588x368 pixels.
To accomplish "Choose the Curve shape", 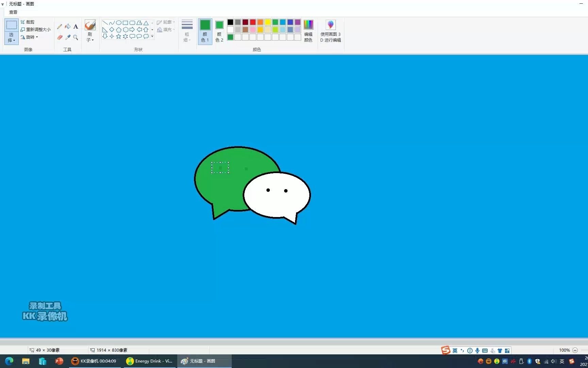I will [112, 23].
